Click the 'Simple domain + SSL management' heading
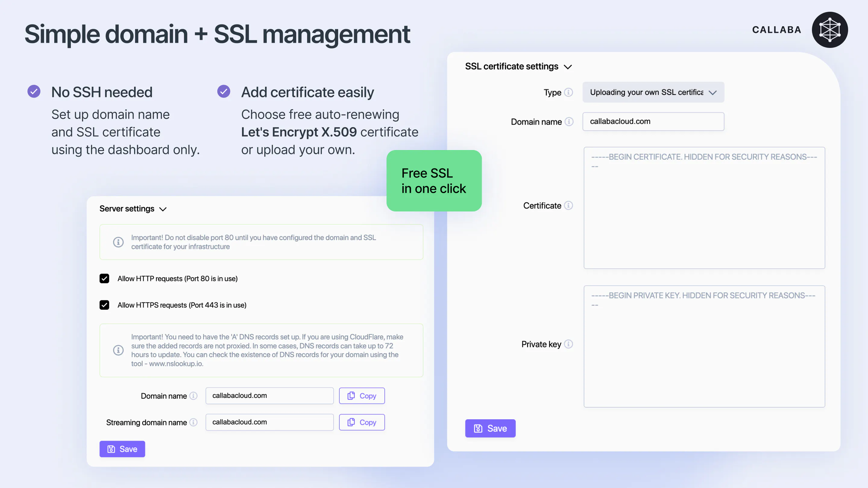Viewport: 868px width, 488px height. [x=217, y=34]
